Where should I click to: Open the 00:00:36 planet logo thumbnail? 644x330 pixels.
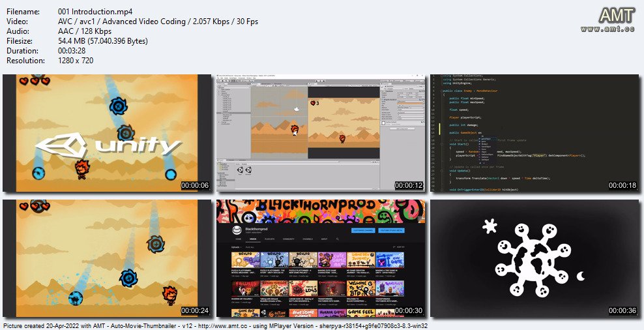tap(534, 258)
